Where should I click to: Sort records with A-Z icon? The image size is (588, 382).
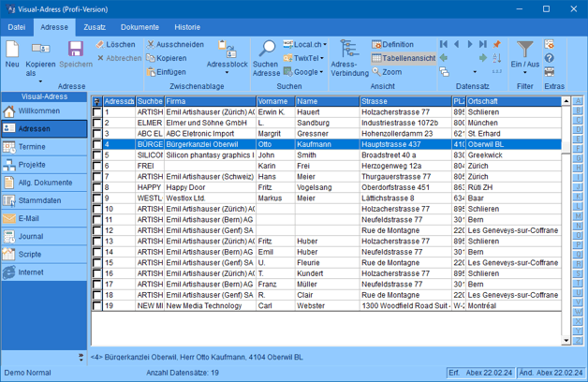pos(497,58)
